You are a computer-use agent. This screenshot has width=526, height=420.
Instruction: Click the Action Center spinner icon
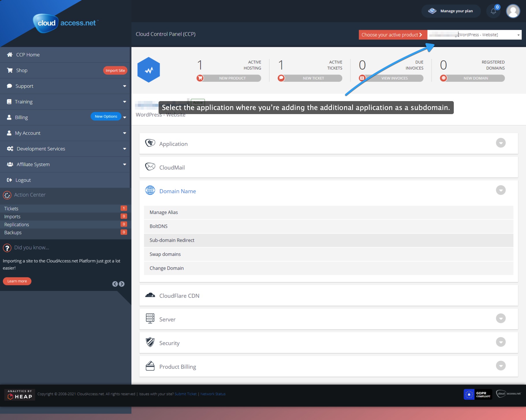(x=7, y=195)
